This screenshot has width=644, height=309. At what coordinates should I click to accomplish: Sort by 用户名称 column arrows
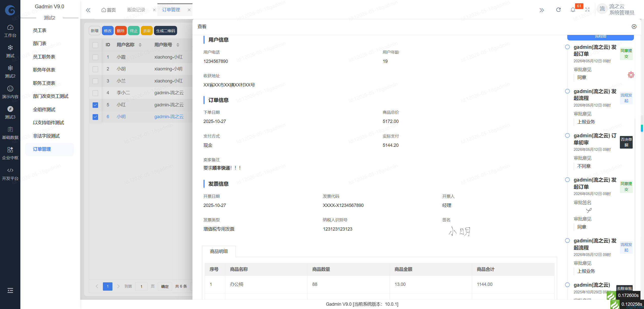coord(140,45)
